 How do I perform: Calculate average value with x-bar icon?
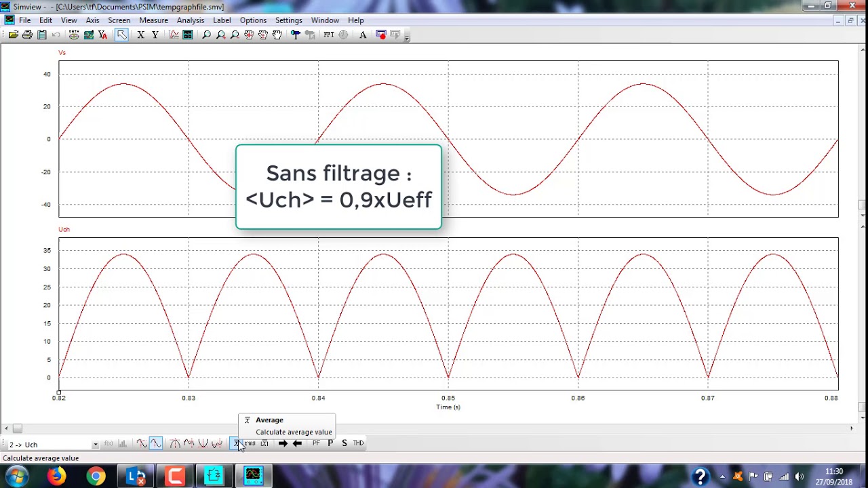pos(237,443)
